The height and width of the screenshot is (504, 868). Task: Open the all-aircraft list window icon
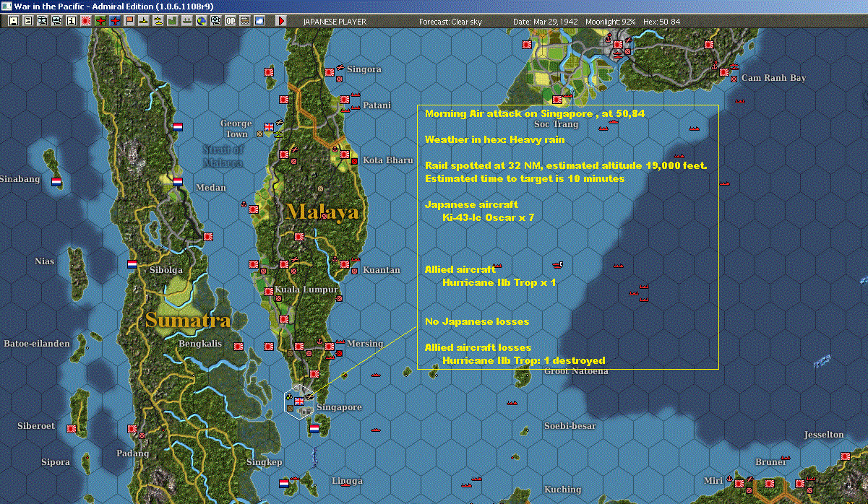42,21
